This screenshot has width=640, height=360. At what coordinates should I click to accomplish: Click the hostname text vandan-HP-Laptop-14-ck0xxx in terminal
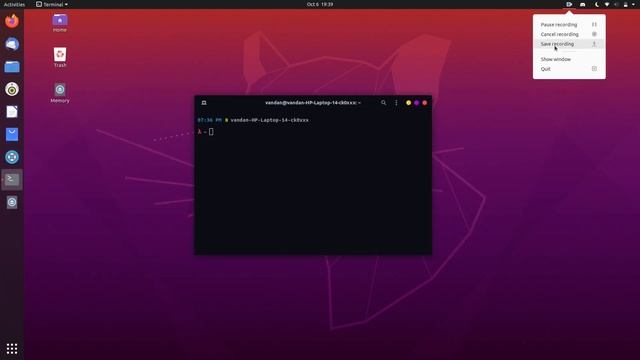coord(269,120)
